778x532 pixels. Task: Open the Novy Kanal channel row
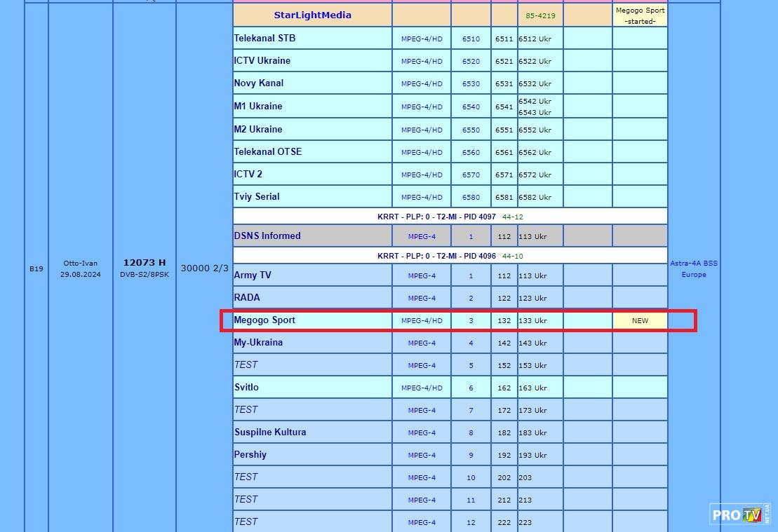259,83
